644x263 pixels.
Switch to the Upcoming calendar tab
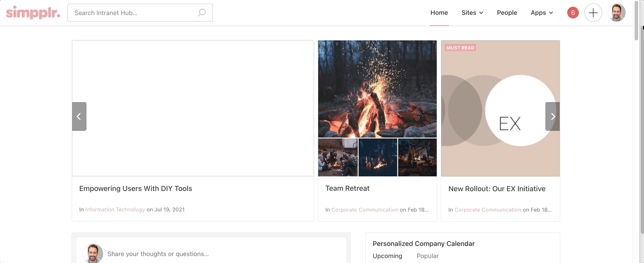pos(387,256)
